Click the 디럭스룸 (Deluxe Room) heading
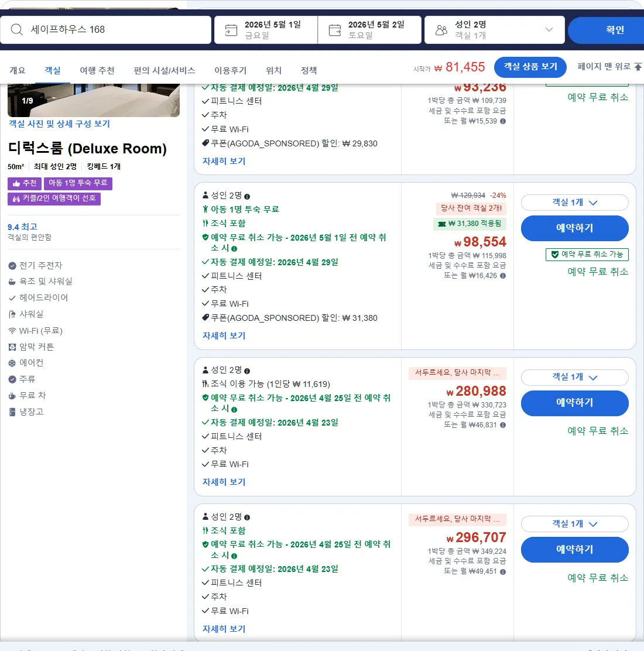 (87, 148)
